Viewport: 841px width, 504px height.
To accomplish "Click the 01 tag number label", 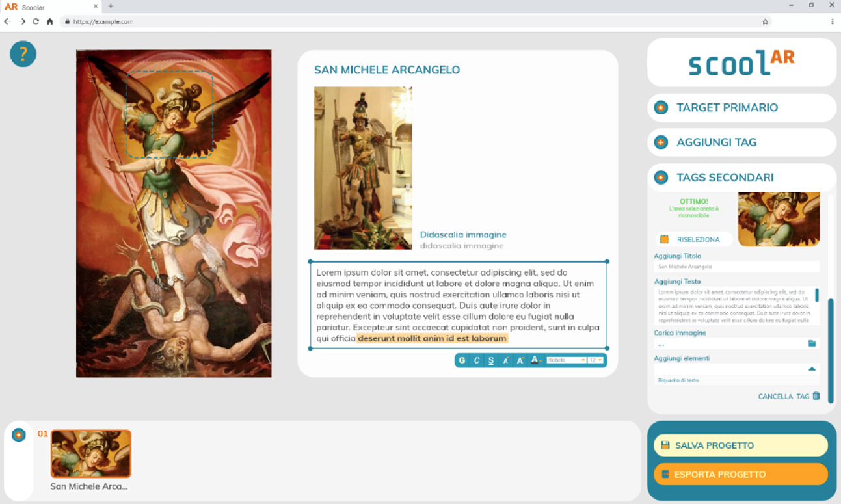I will click(43, 434).
